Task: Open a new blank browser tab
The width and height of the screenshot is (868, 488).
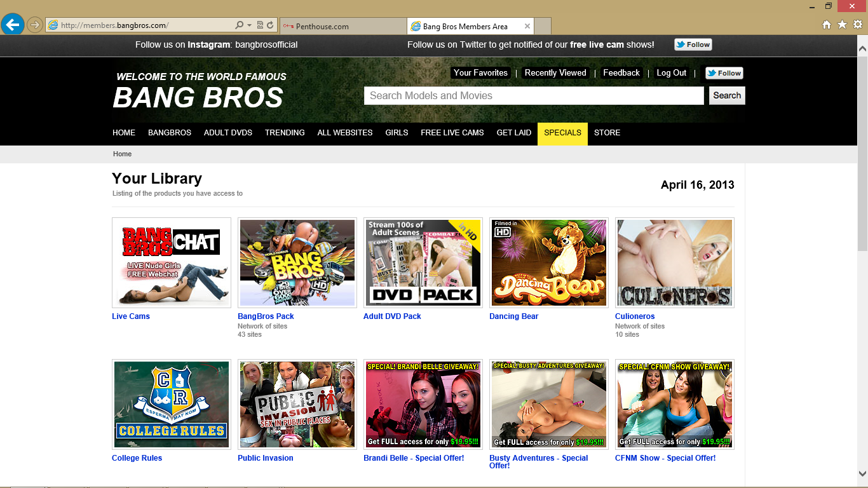Action: click(543, 26)
